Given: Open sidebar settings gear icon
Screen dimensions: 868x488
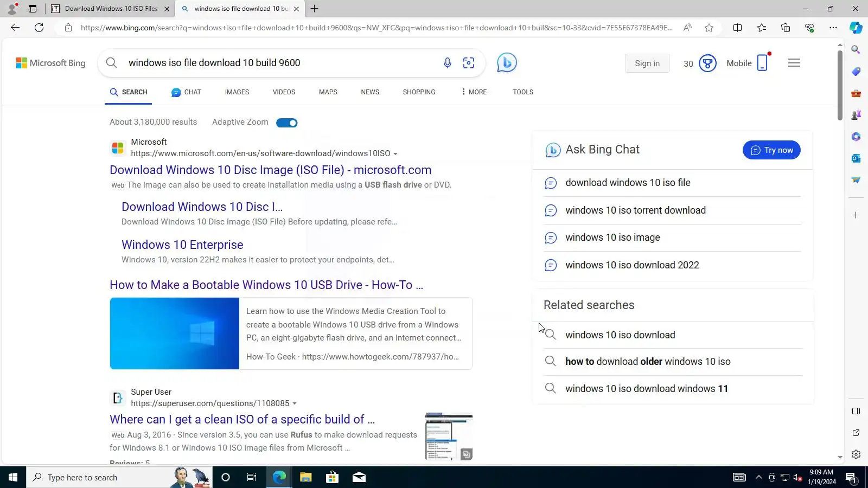Looking at the screenshot, I should [x=856, y=454].
